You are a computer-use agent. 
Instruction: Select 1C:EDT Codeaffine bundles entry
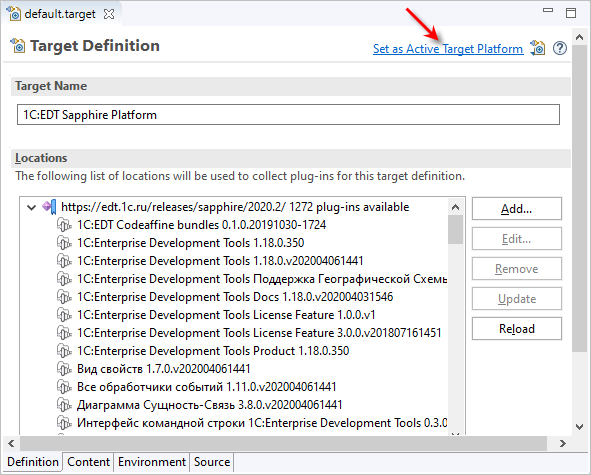coord(201,225)
